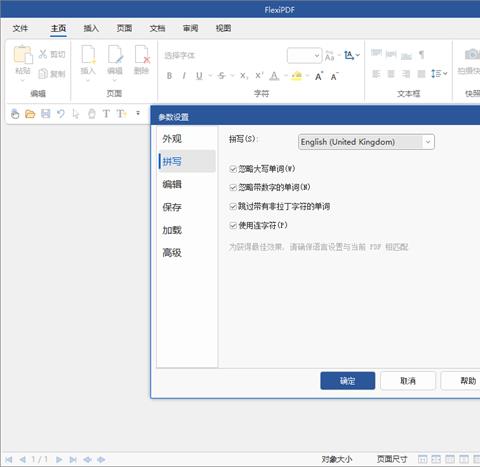Apply Strikethrough formatting in the ribbon

click(222, 76)
